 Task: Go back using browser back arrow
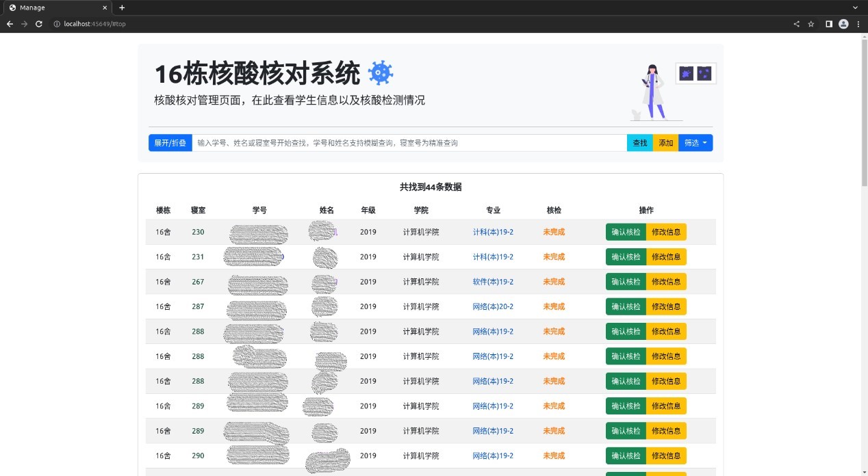point(10,24)
